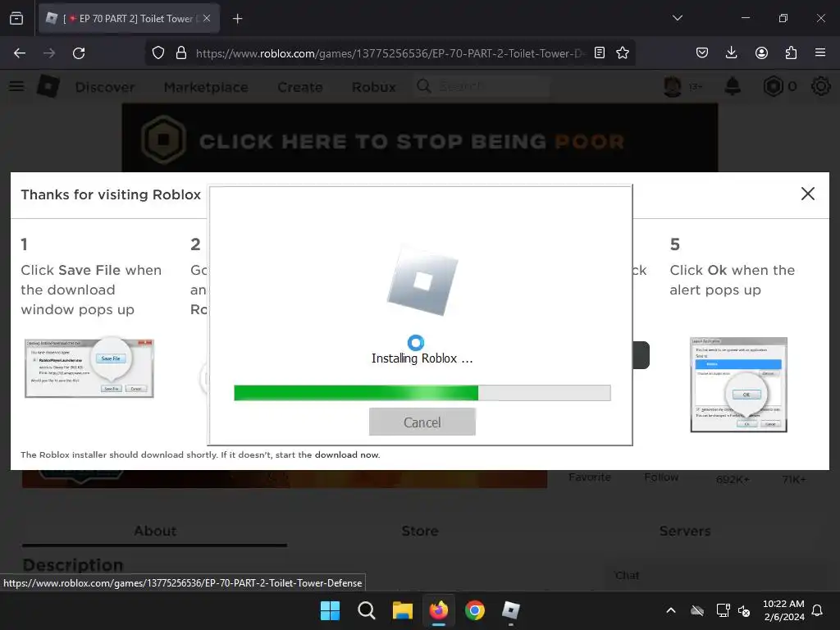This screenshot has height=630, width=840.
Task: Open the Roblox notifications bell
Action: (733, 86)
